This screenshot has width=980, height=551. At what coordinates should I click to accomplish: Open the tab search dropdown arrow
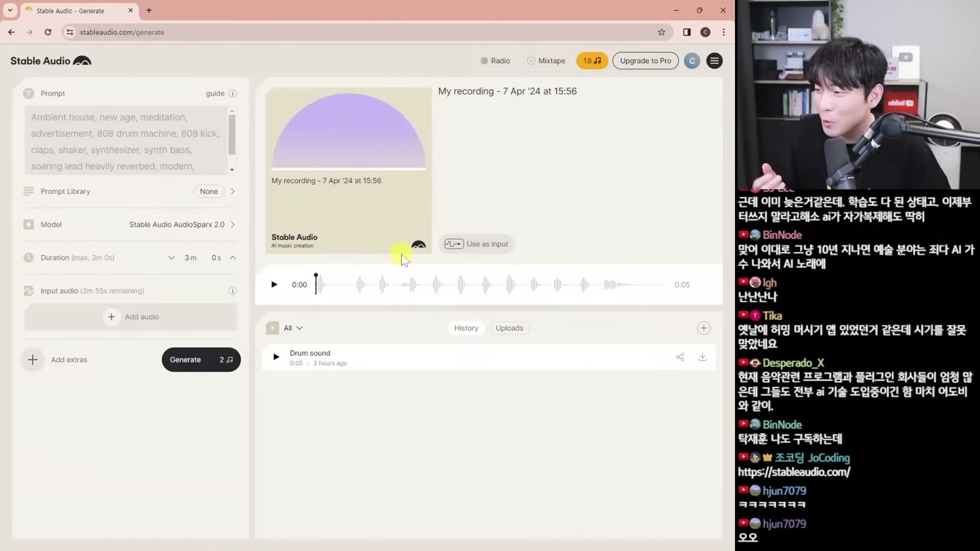[10, 11]
